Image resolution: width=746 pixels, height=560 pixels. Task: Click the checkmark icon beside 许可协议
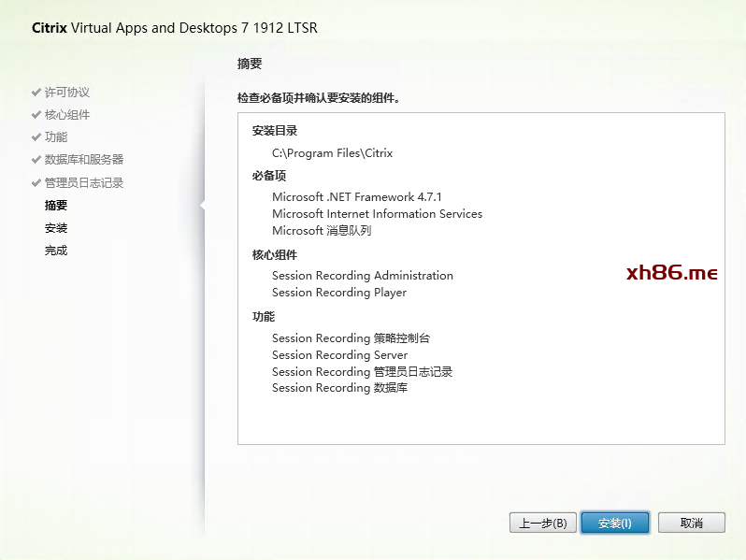tap(36, 93)
